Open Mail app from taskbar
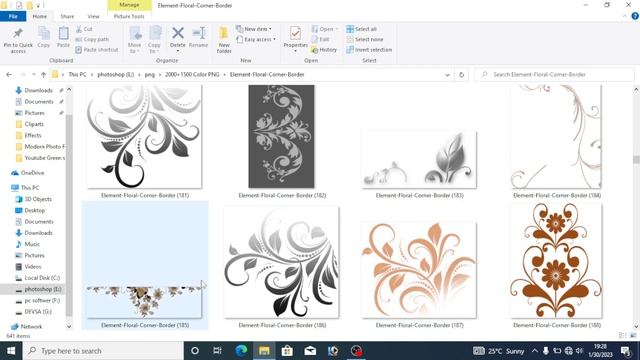This screenshot has width=640, height=360. [310, 351]
